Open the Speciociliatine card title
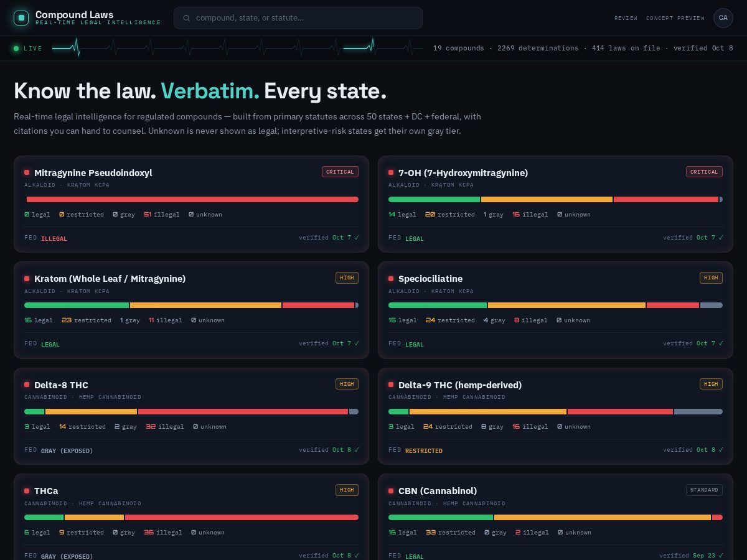747x560 pixels. coord(430,279)
